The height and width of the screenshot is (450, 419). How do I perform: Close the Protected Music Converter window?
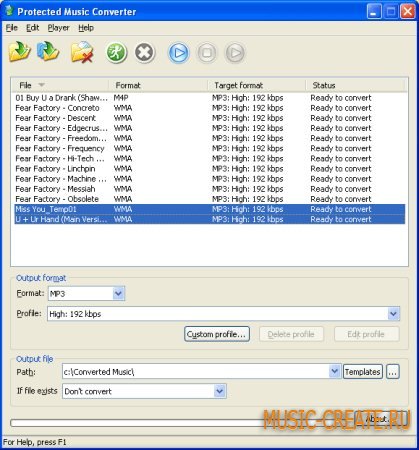tap(408, 11)
